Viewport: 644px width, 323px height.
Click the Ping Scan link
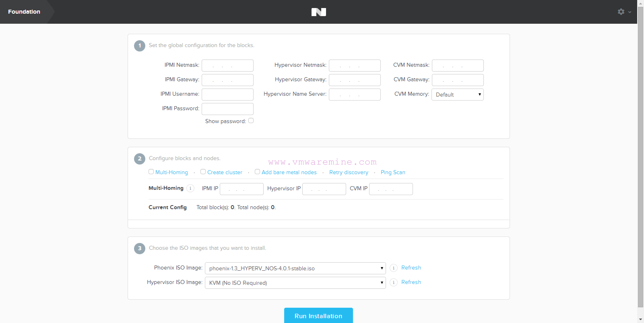pos(393,172)
